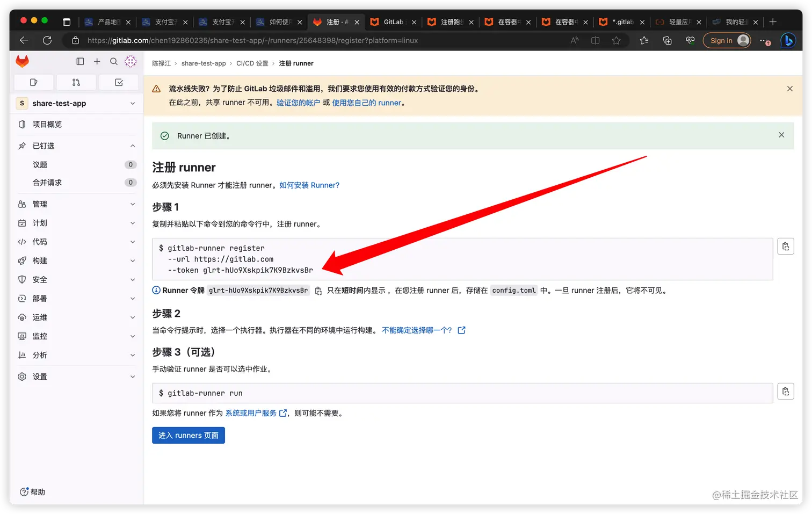Expand the 管理 sidebar section
This screenshot has height=514, width=812.
76,204
